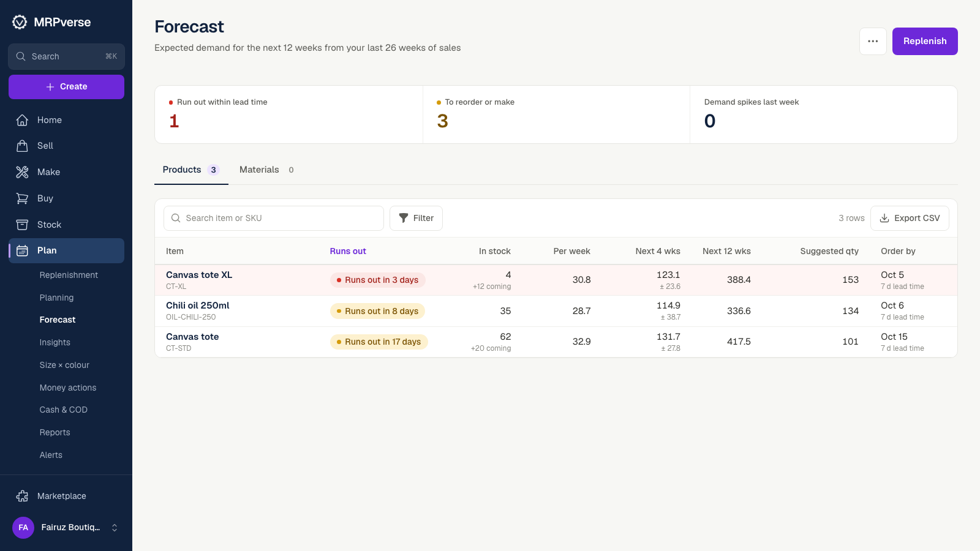This screenshot has width=980, height=551.
Task: Select Forecast in the sidebar
Action: (x=58, y=320)
